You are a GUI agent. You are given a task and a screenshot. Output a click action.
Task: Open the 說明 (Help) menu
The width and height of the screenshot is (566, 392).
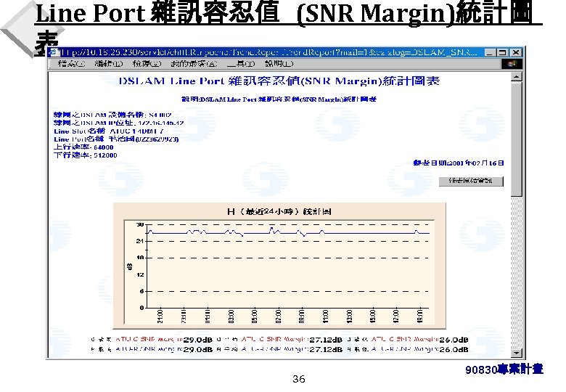(x=279, y=64)
